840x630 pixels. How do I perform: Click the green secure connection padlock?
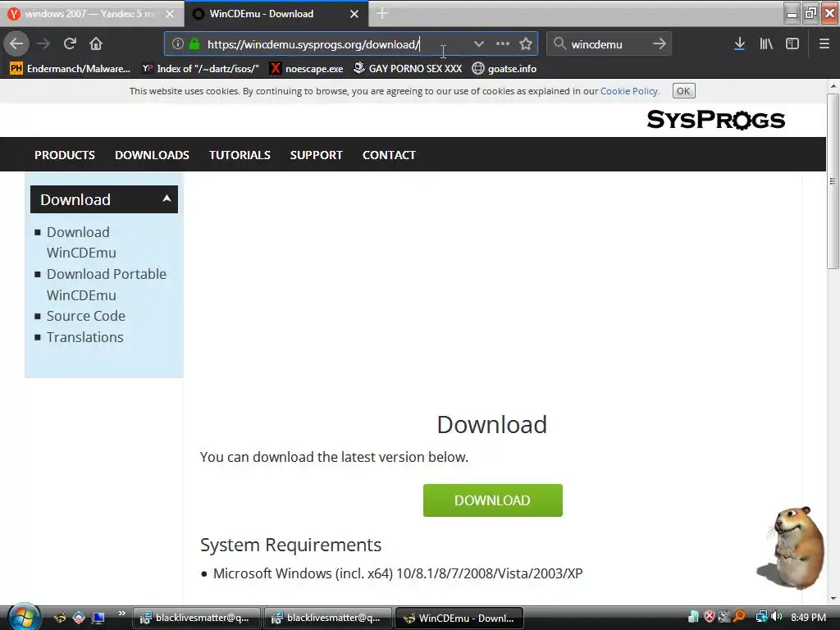(194, 44)
